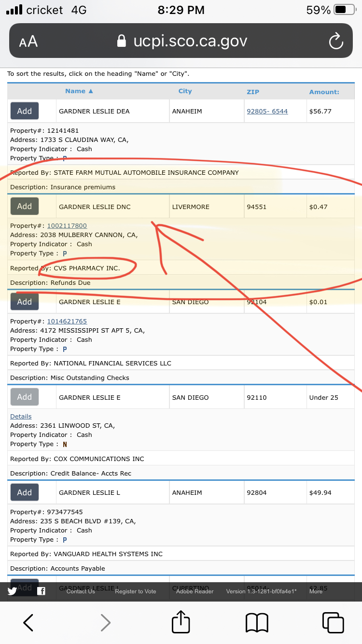The width and height of the screenshot is (362, 644).
Task: Open the Twitter icon in footer
Action: click(x=12, y=591)
